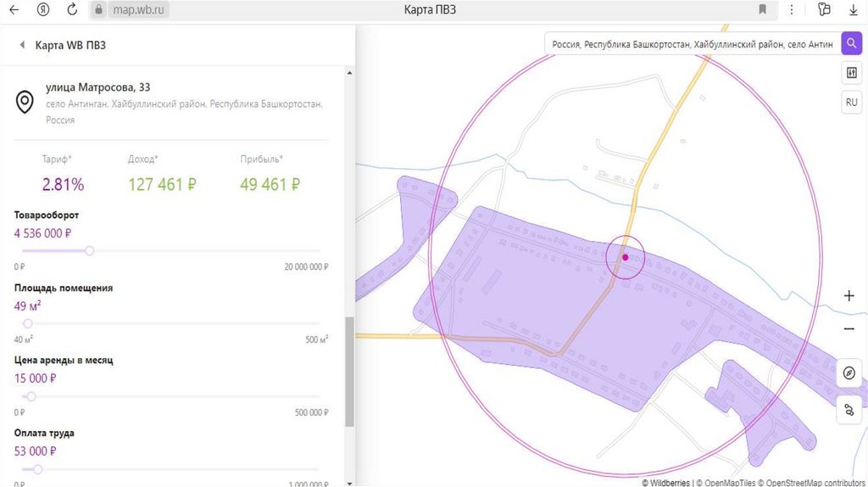Open the map filters settings icon

pyautogui.click(x=851, y=74)
